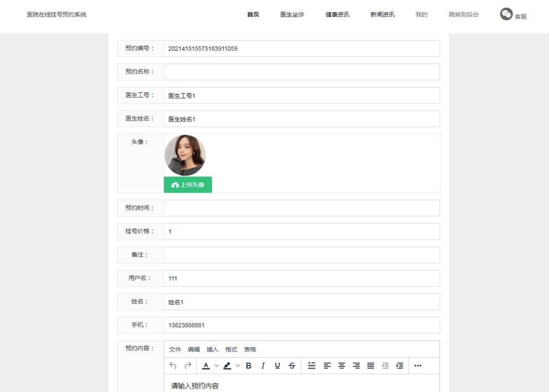Open the 插入 editor menu
The image size is (549, 392).
pyautogui.click(x=212, y=349)
